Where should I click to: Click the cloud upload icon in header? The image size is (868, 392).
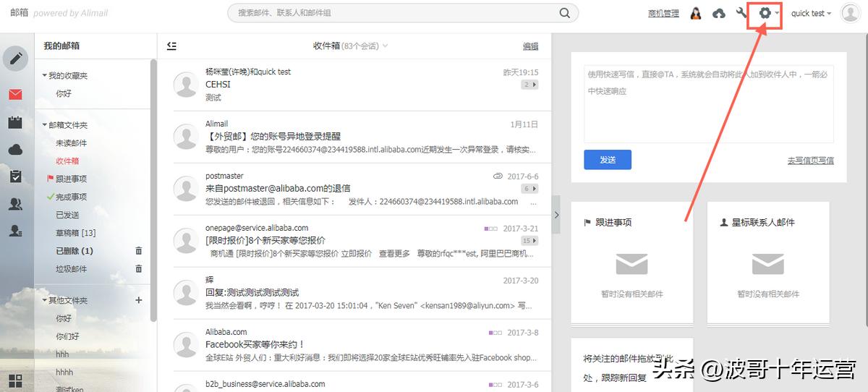[x=719, y=13]
